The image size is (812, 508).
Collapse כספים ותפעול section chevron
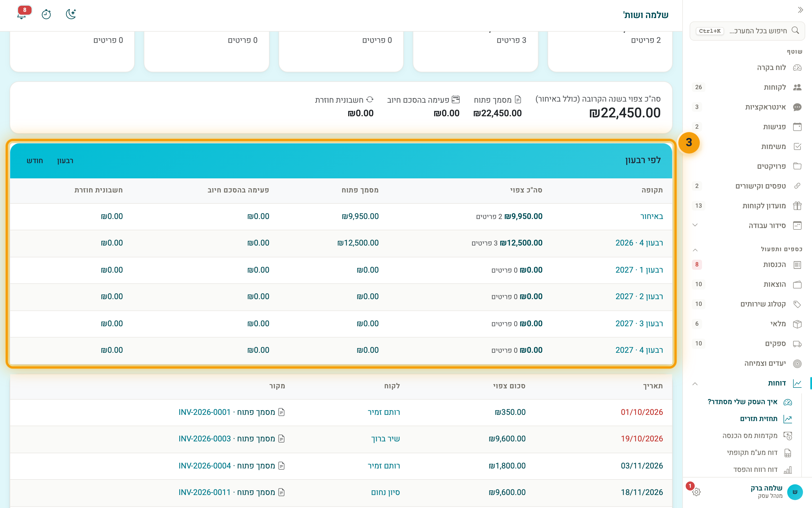695,250
